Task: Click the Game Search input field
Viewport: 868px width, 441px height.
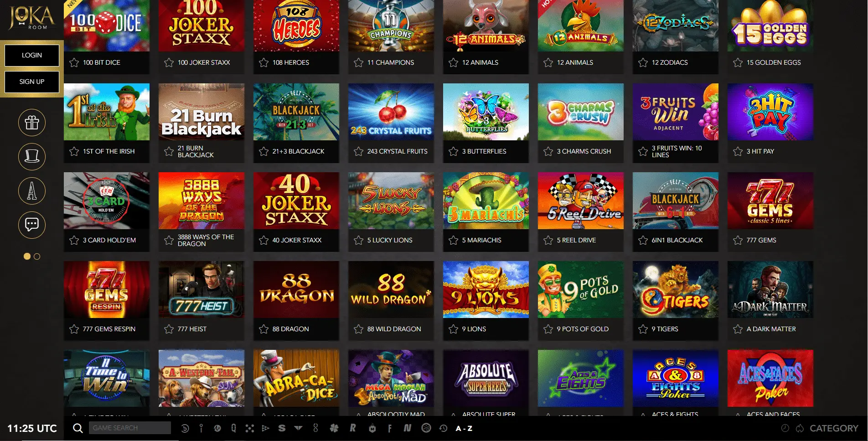Action: coord(130,428)
